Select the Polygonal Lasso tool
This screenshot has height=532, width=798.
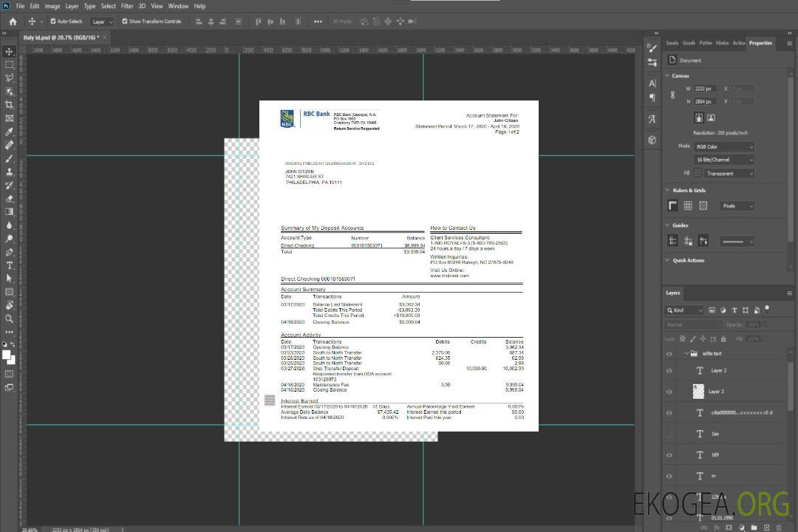[x=9, y=78]
